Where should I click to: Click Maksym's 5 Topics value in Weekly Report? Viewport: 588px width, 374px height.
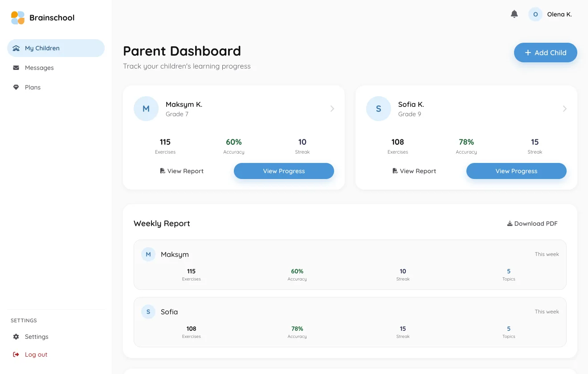pos(509,271)
